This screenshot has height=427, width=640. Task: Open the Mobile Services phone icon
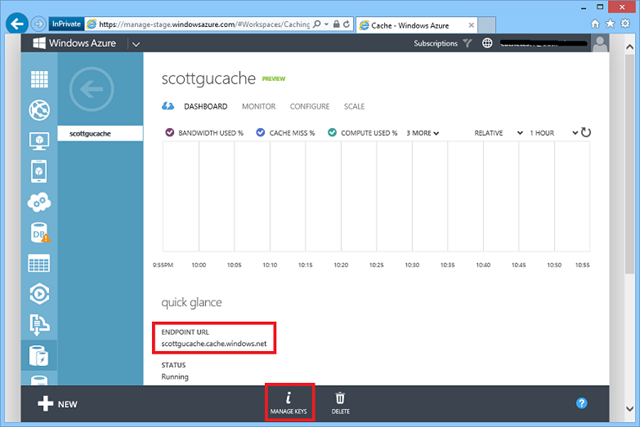coord(39,171)
